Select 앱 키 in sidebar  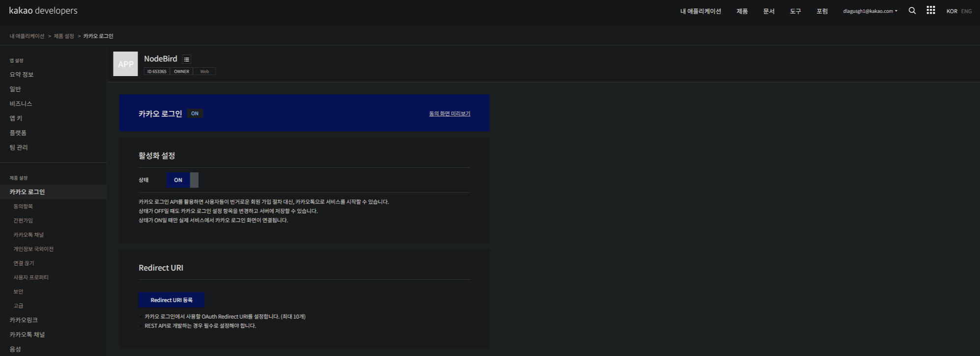[16, 118]
